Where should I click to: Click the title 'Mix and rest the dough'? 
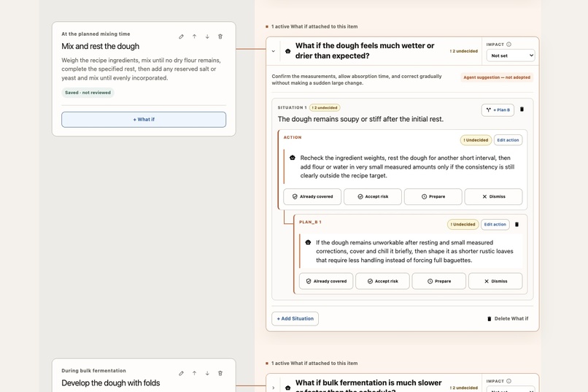point(101,46)
